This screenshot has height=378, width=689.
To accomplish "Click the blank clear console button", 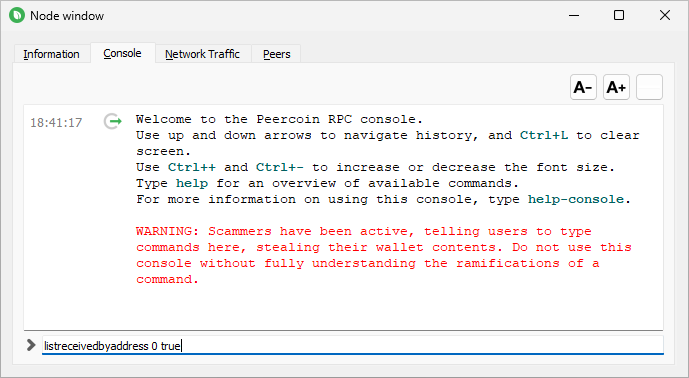I will click(649, 87).
